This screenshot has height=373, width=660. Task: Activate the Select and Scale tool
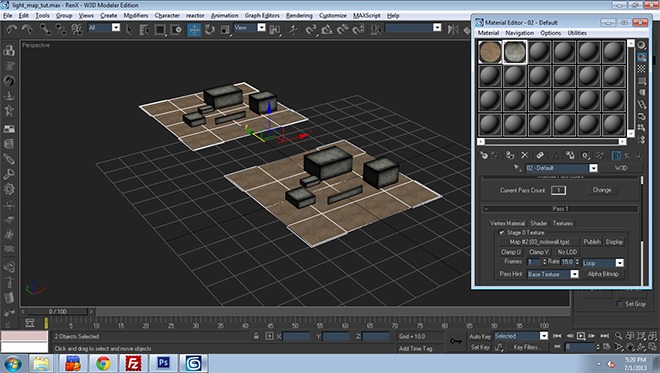(225, 30)
